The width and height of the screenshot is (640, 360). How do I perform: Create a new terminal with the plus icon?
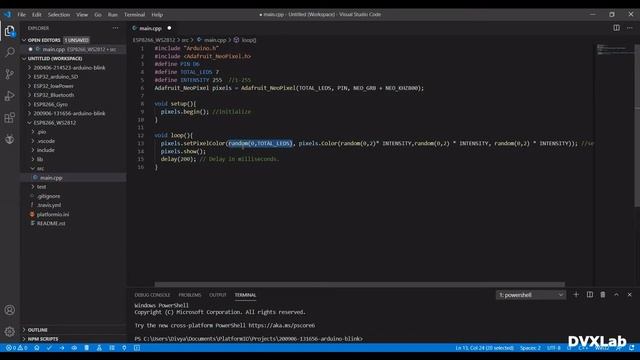point(576,294)
